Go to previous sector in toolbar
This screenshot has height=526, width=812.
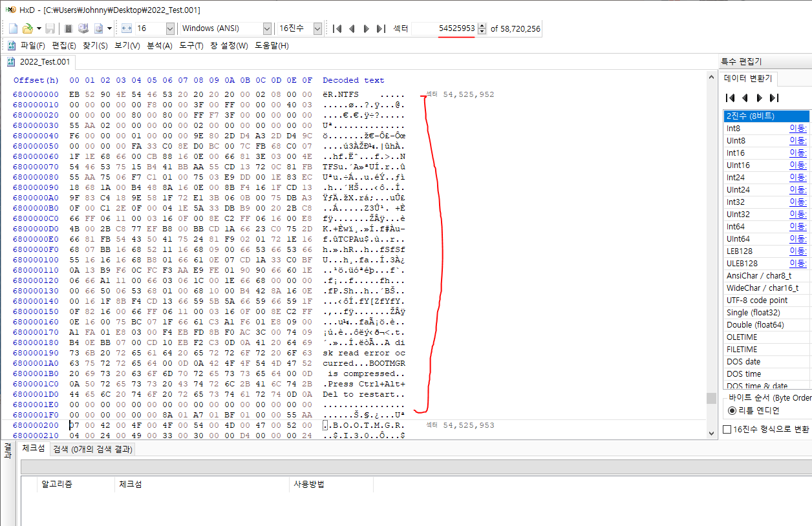[x=352, y=28]
